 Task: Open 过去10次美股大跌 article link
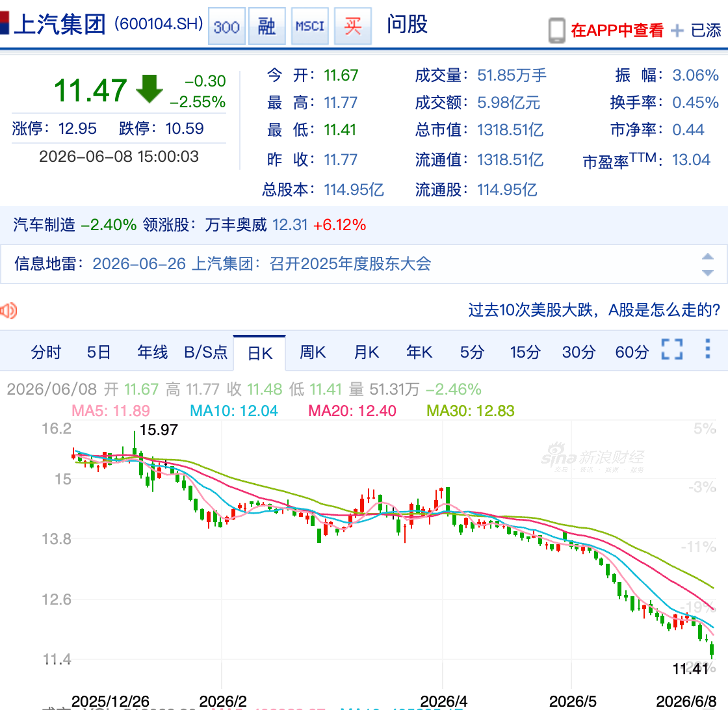coord(594,310)
